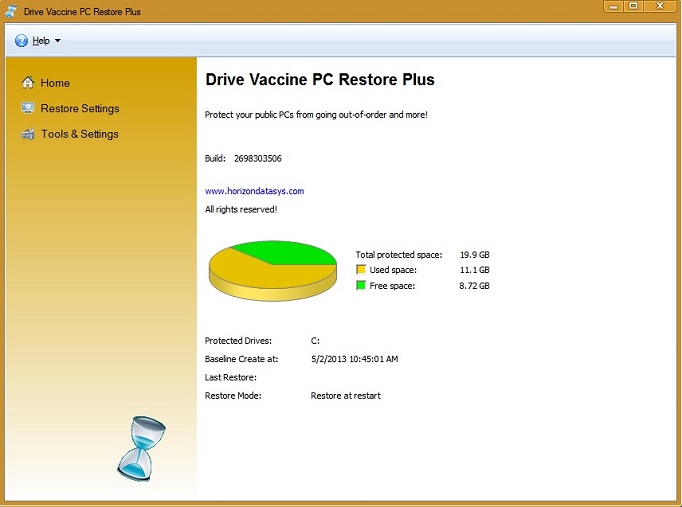Click the protected drive 'C:' value
Screen dimensions: 682x507
315,341
